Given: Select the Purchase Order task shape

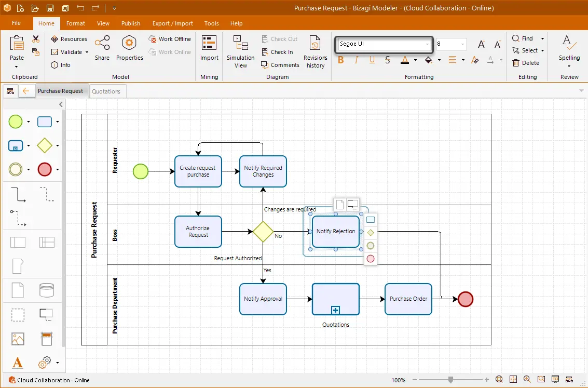Looking at the screenshot, I should 408,299.
